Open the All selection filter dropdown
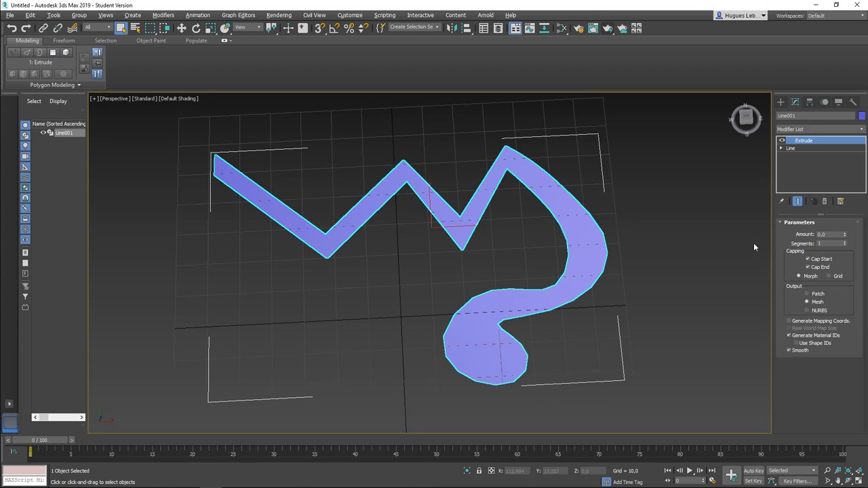The height and width of the screenshot is (488, 868). (98, 28)
